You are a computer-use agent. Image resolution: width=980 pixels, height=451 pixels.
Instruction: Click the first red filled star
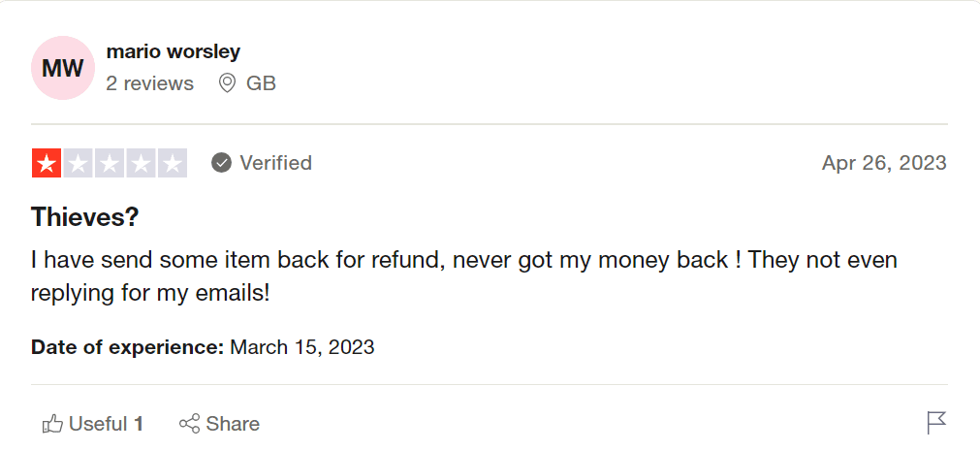(47, 163)
